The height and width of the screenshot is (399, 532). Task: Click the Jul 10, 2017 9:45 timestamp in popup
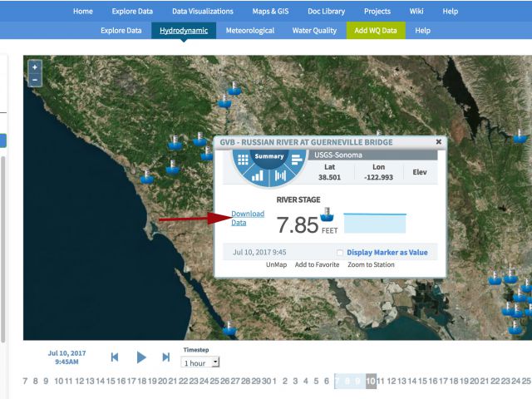[259, 253]
